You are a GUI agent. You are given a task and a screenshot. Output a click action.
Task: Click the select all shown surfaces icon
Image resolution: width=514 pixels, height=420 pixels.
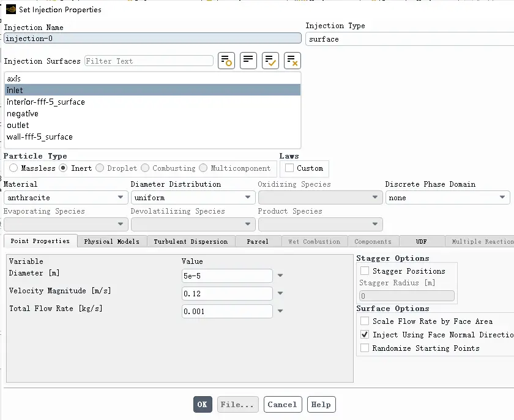[x=270, y=61]
